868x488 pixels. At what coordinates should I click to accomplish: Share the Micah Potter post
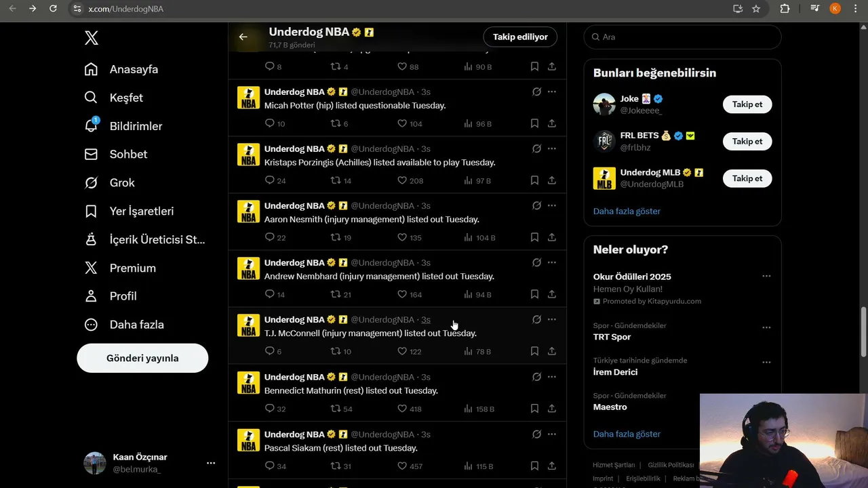(x=552, y=123)
